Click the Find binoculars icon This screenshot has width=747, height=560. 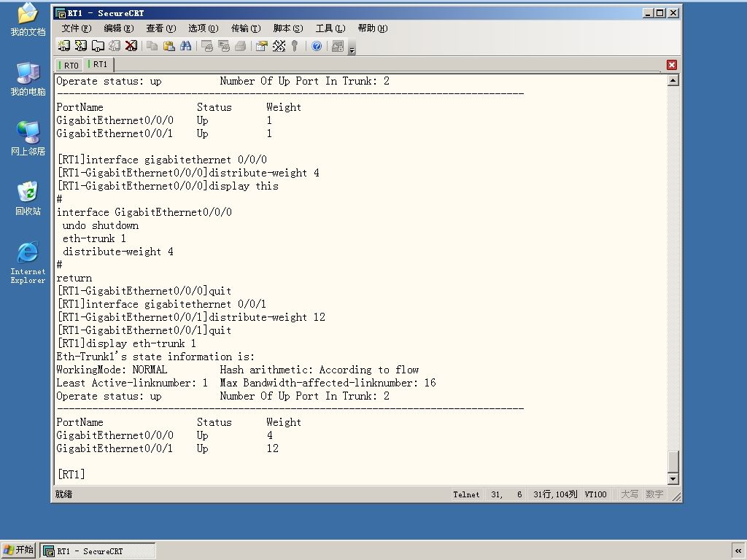(186, 46)
